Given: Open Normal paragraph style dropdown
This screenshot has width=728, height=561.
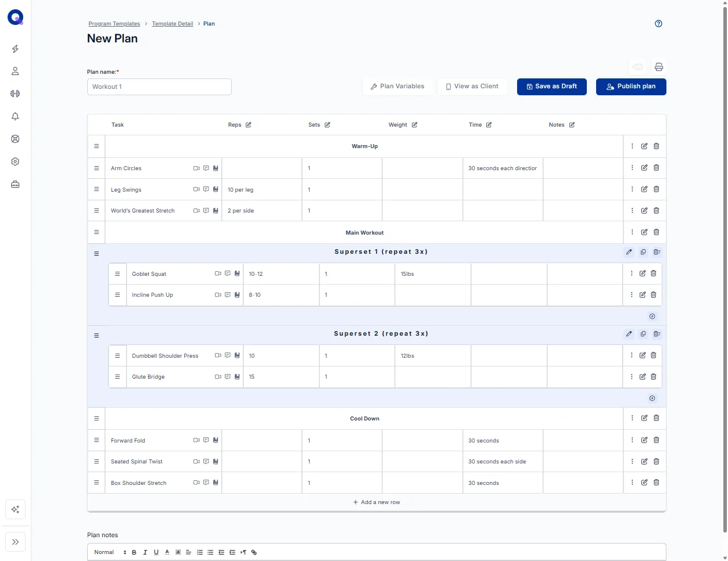Looking at the screenshot, I should [x=110, y=552].
